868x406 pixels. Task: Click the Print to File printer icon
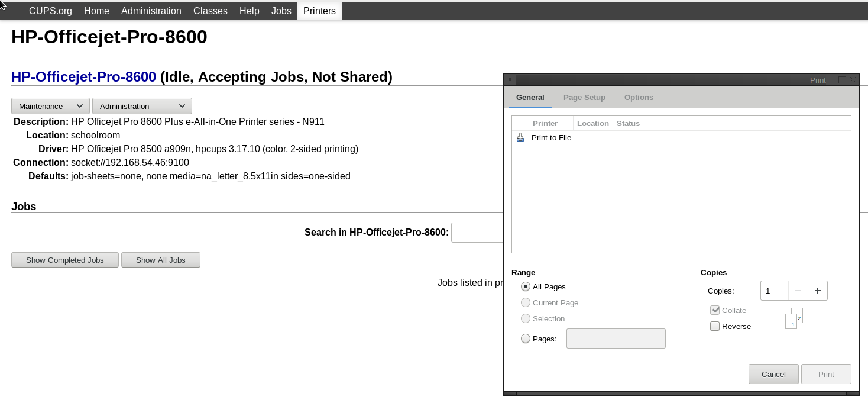pos(520,138)
